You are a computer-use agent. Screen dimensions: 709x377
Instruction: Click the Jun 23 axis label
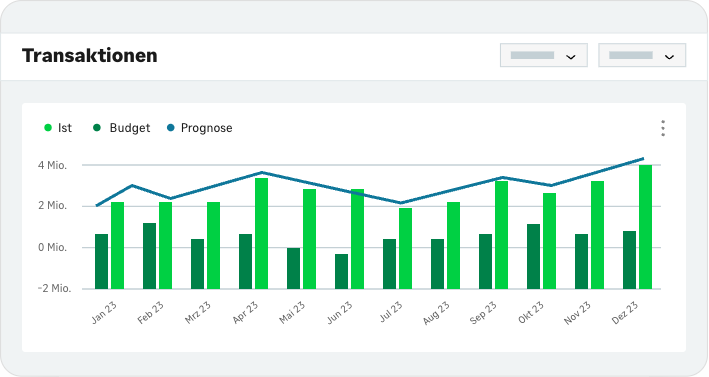coord(340,312)
